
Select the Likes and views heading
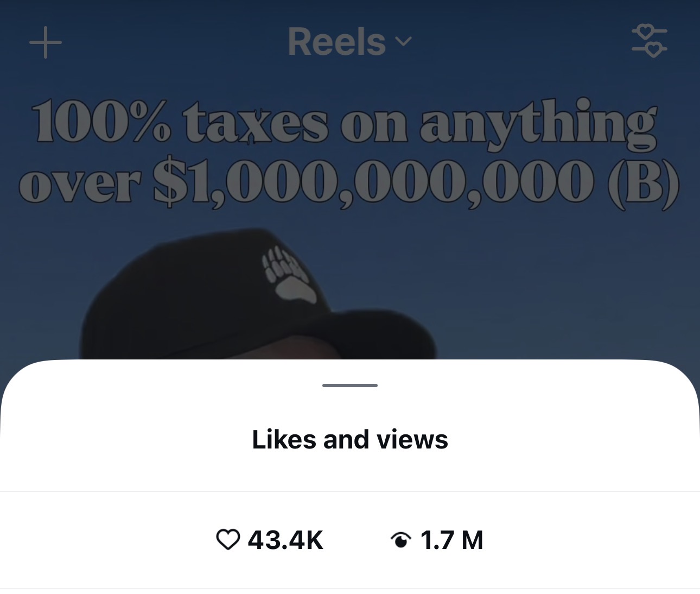point(350,439)
